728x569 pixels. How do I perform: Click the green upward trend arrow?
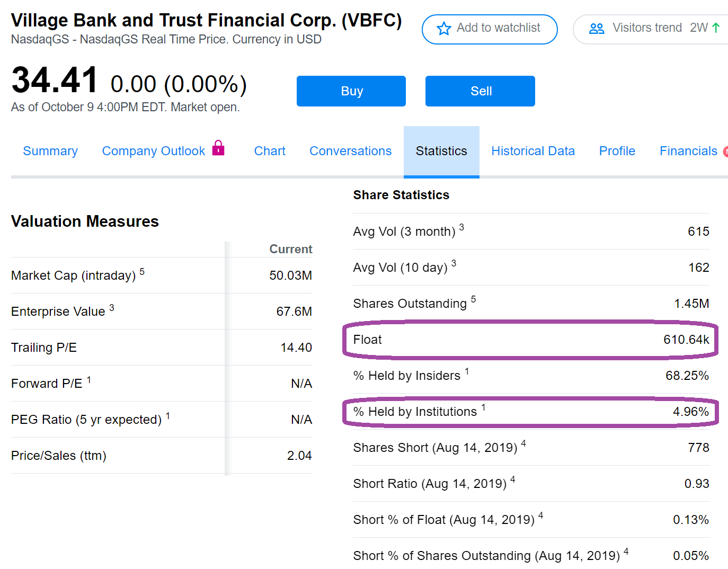point(716,28)
